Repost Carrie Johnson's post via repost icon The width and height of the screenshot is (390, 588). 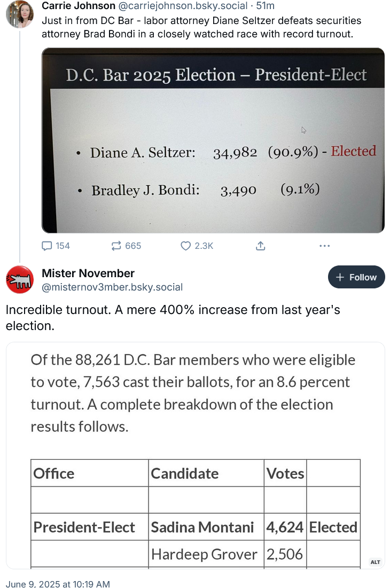tap(116, 246)
